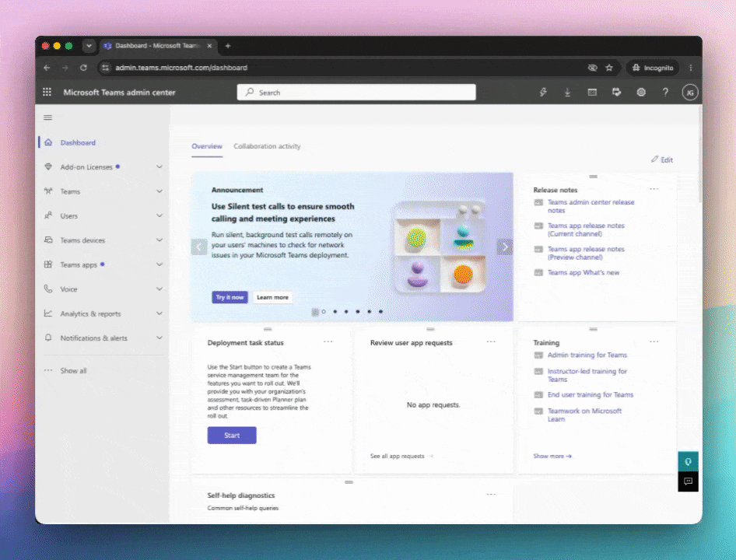Open the feedback chat icon

click(x=688, y=481)
